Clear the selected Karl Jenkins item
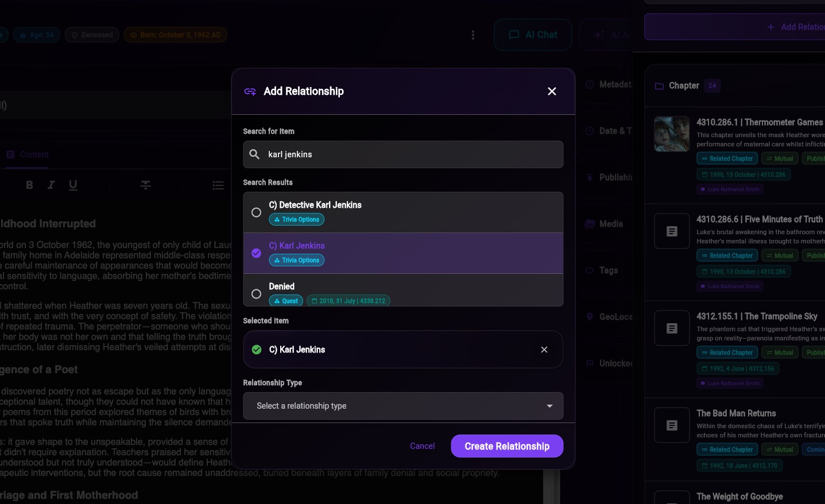Viewport: 825px width, 504px height. point(544,350)
